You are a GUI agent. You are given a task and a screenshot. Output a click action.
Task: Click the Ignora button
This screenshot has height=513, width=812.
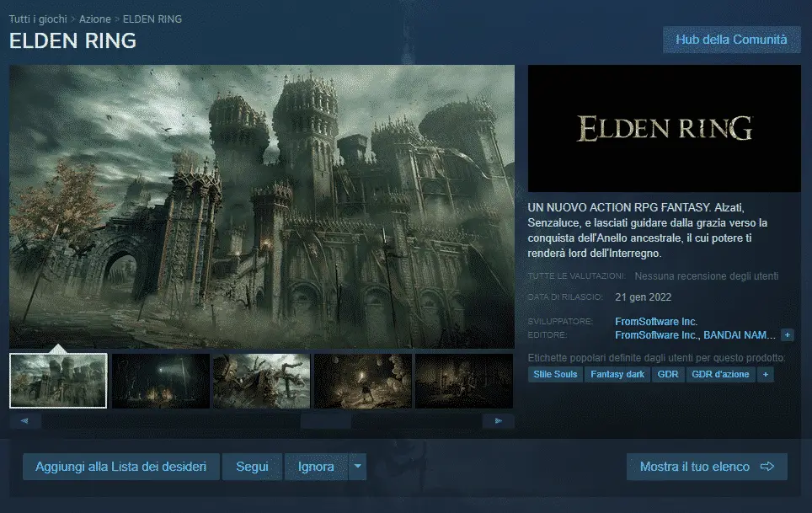[316, 467]
